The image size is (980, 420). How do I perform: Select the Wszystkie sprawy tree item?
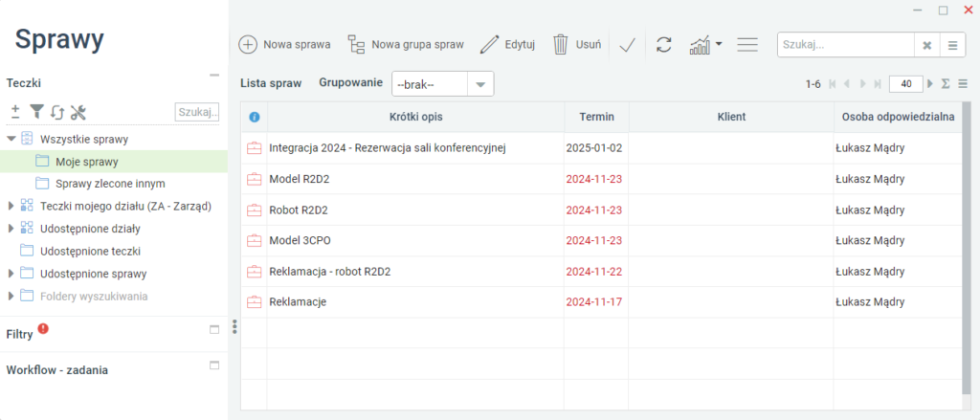(84, 139)
